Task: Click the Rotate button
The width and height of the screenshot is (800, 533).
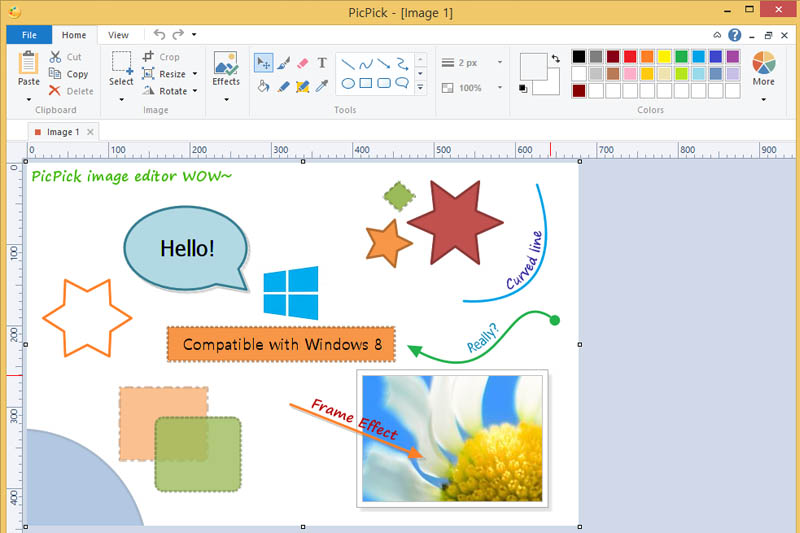Action: (x=165, y=91)
